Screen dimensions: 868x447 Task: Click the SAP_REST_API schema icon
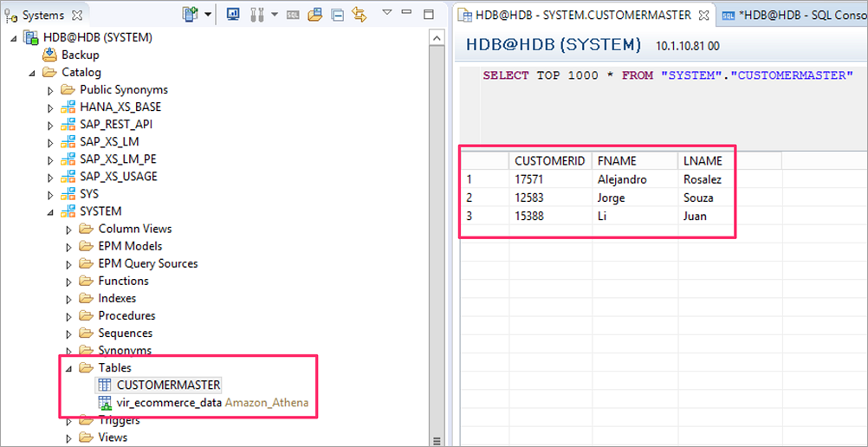click(68, 125)
